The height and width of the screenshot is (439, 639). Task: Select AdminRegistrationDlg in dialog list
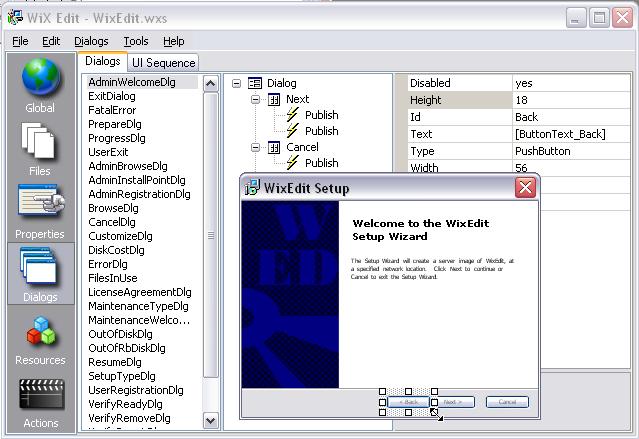139,194
